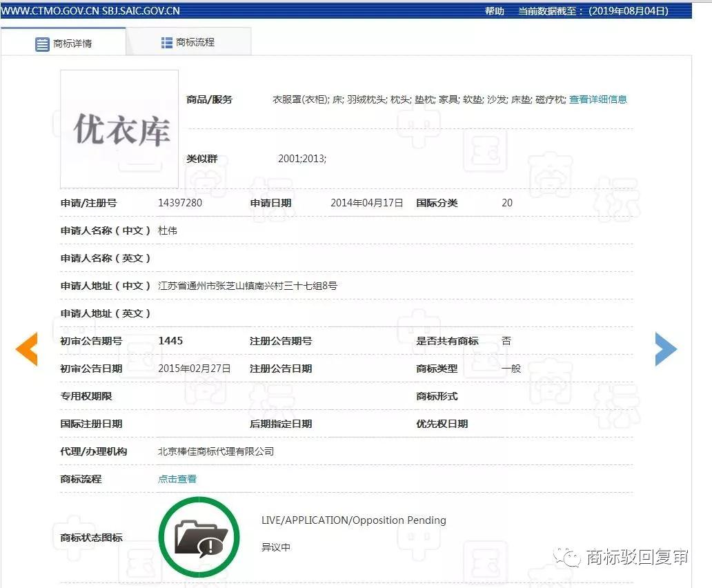This screenshot has height=588, width=712.
Task: Select international class value 20
Action: pos(507,203)
